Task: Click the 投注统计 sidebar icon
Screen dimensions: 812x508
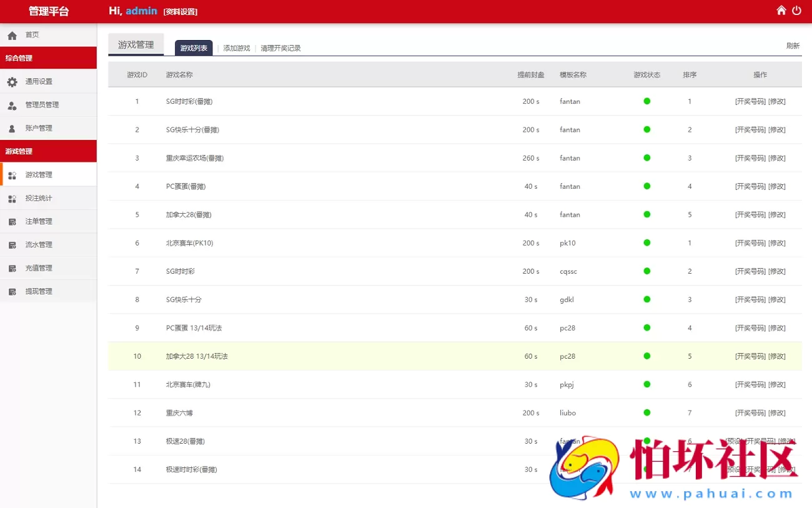Action: point(12,199)
